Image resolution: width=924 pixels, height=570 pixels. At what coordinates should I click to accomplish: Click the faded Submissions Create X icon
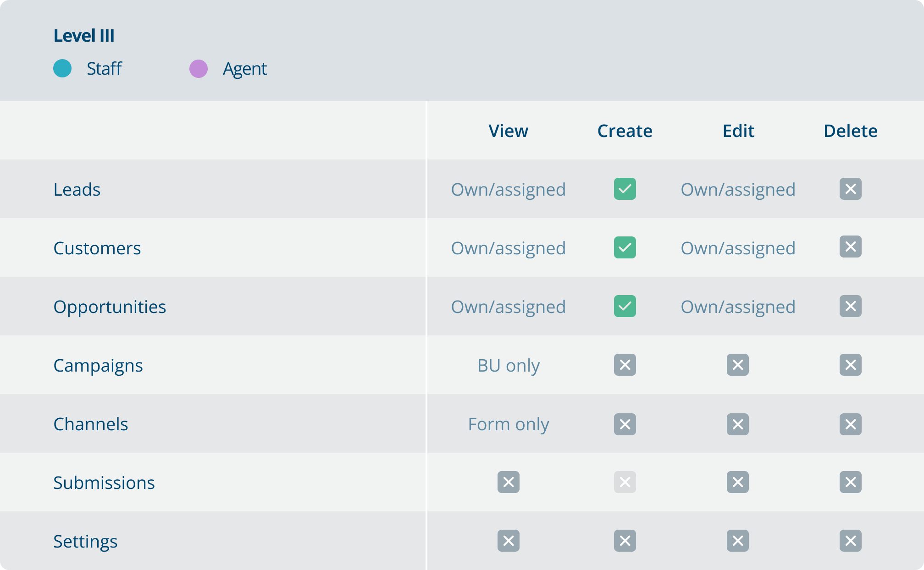625,482
